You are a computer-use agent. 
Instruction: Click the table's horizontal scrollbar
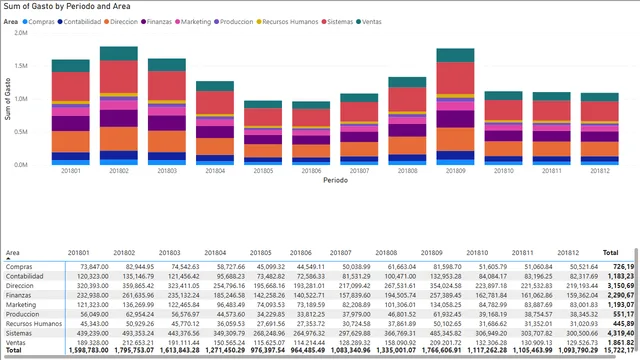click(x=310, y=357)
